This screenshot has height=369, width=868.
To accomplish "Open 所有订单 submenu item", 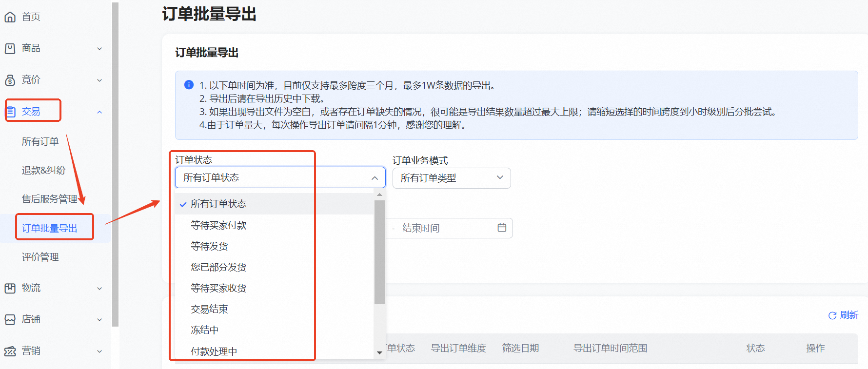I will coord(40,141).
